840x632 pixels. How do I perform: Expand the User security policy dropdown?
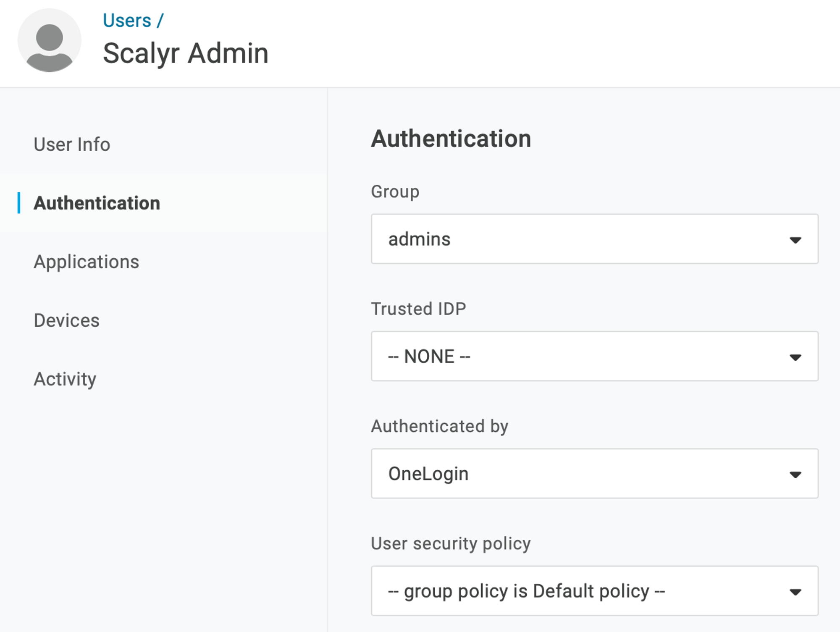[595, 591]
